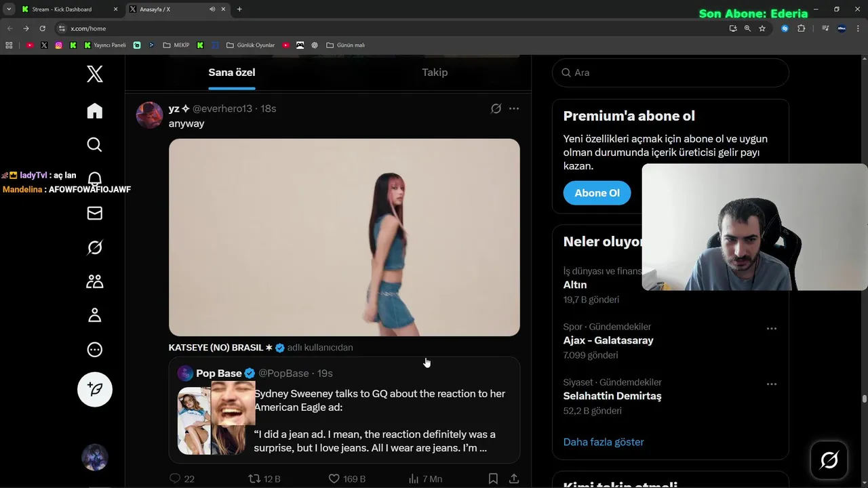This screenshot has width=868, height=488.
Task: Mute audio on Anasayfa / X tab
Action: coord(212,9)
